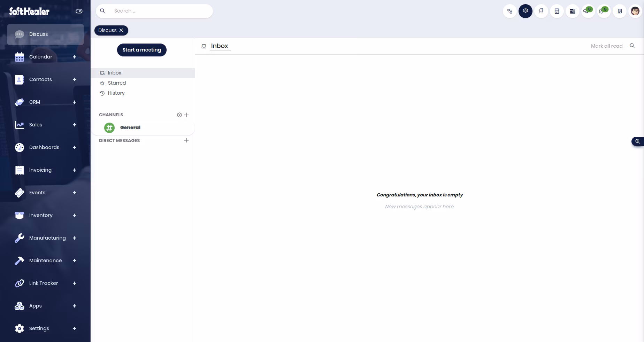Click the zoom magnifier tab on right edge

point(638,141)
